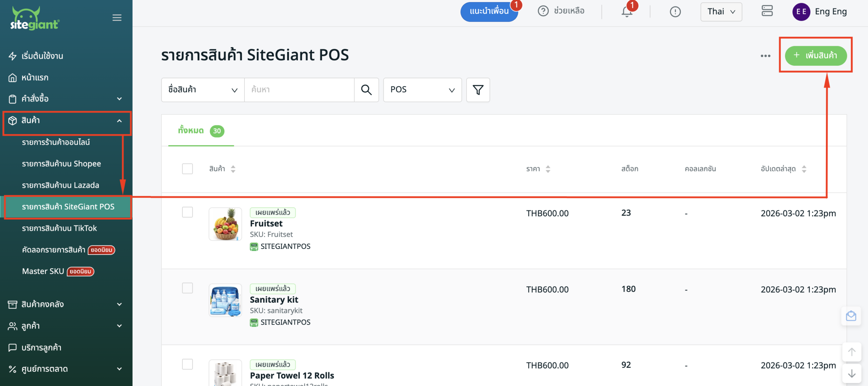This screenshot has width=868, height=386.
Task: Click the scroll-to-top arrow button
Action: (851, 352)
